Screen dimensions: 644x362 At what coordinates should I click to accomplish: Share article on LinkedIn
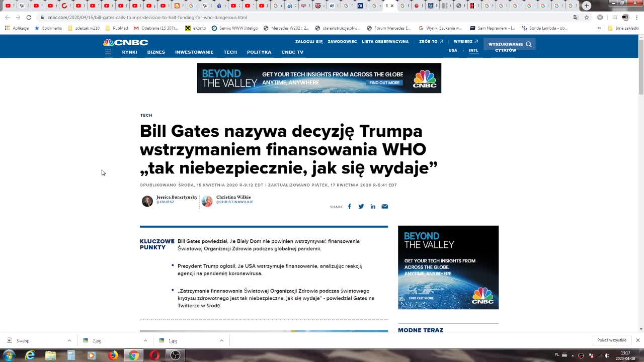click(373, 207)
